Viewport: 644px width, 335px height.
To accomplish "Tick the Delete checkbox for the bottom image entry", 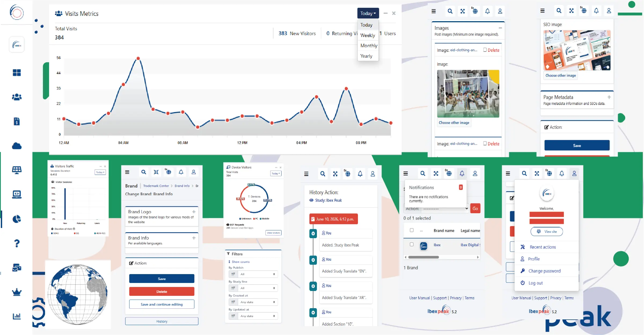I will (x=485, y=143).
